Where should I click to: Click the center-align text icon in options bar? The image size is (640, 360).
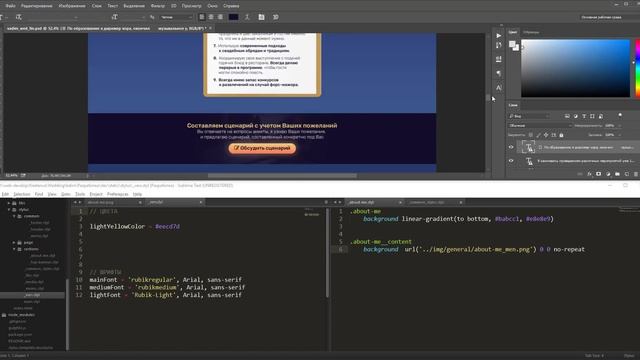[x=211, y=17]
